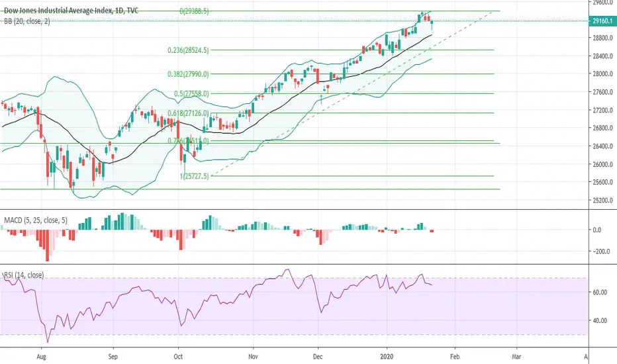Select the Nov label on time axis

253,357
